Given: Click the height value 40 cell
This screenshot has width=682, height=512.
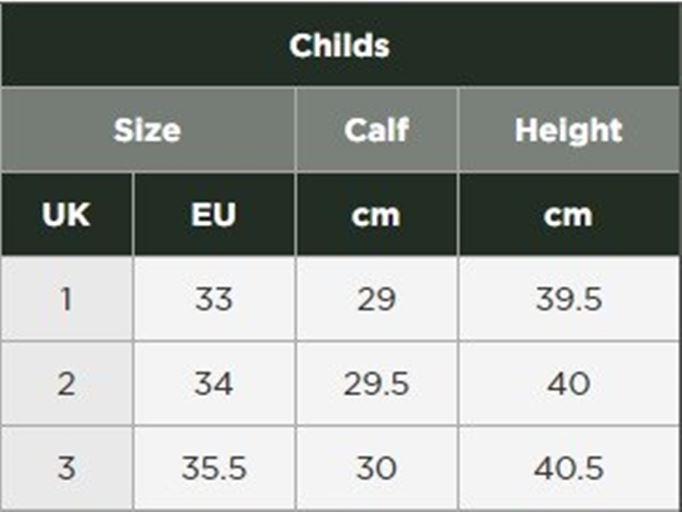Looking at the screenshot, I should point(569,384).
